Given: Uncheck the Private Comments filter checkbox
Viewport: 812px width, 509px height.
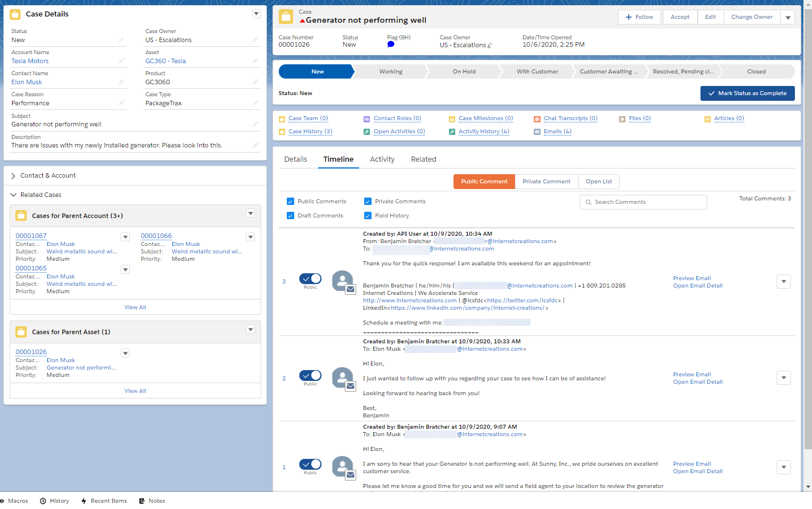Looking at the screenshot, I should click(x=368, y=202).
